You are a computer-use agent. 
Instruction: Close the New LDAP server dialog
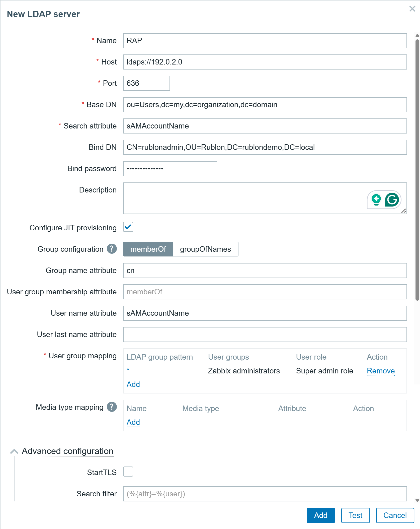click(412, 9)
